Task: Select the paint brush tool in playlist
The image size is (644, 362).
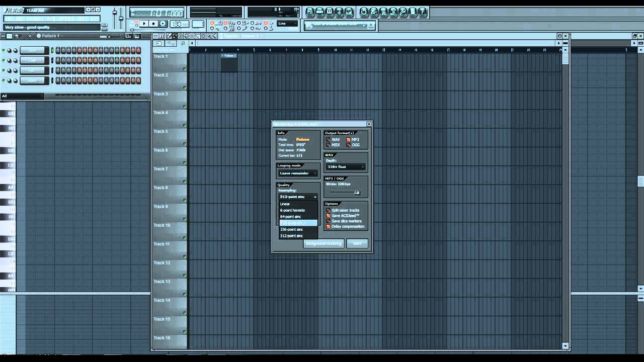Action: 175,36
